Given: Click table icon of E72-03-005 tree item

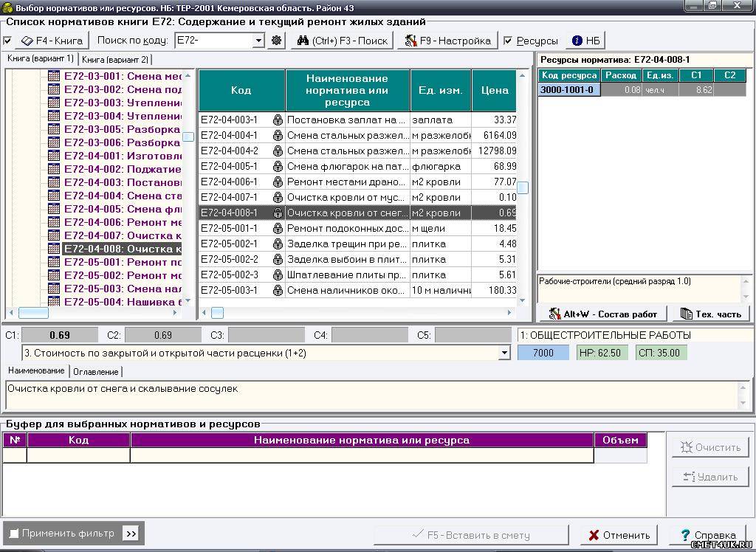Looking at the screenshot, I should tap(54, 129).
